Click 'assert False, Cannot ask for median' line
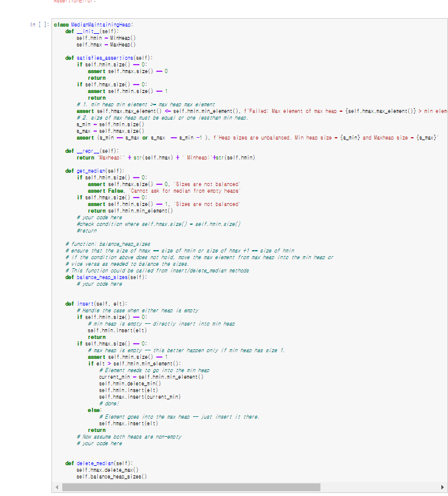This screenshot has width=448, height=496. [164, 191]
